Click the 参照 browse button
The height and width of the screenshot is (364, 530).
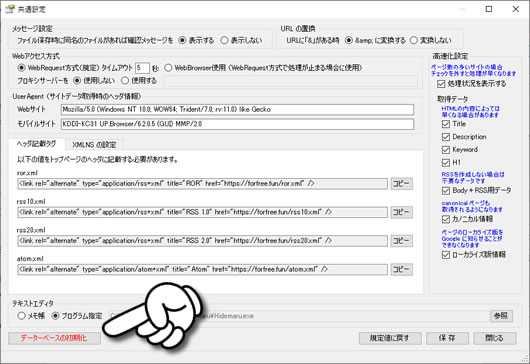coord(501,316)
